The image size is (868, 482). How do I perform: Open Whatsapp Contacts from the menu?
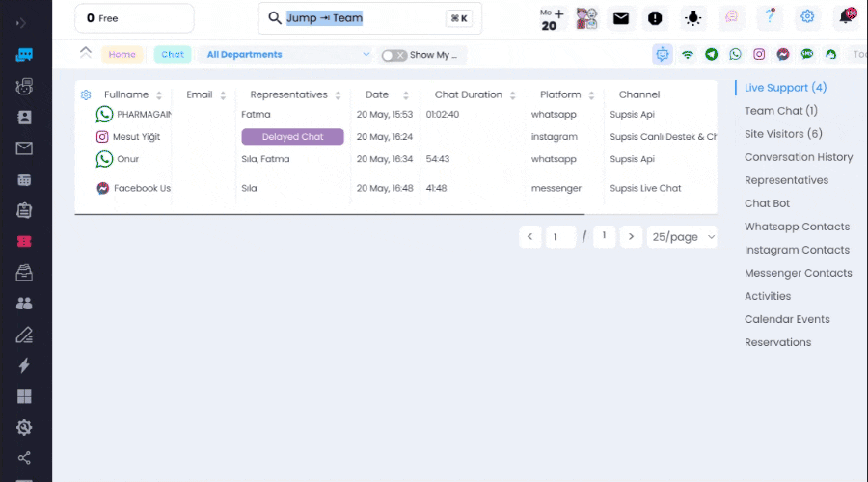(x=797, y=227)
